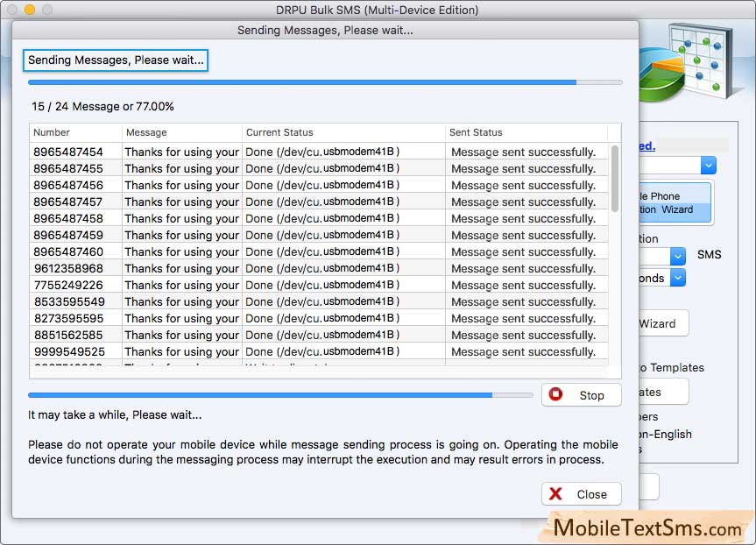
Task: Select phone number 8533595549
Action: (x=69, y=301)
